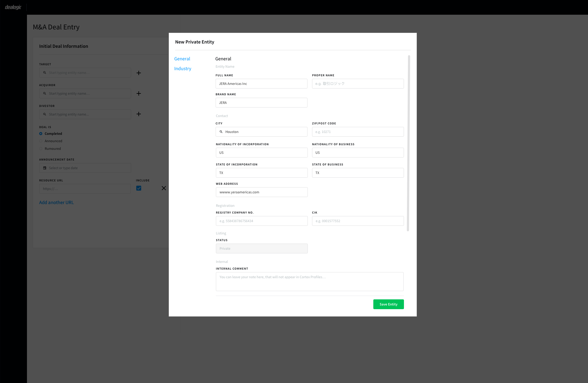Click the dealogic logo
The height and width of the screenshot is (383, 588).
tap(13, 7)
